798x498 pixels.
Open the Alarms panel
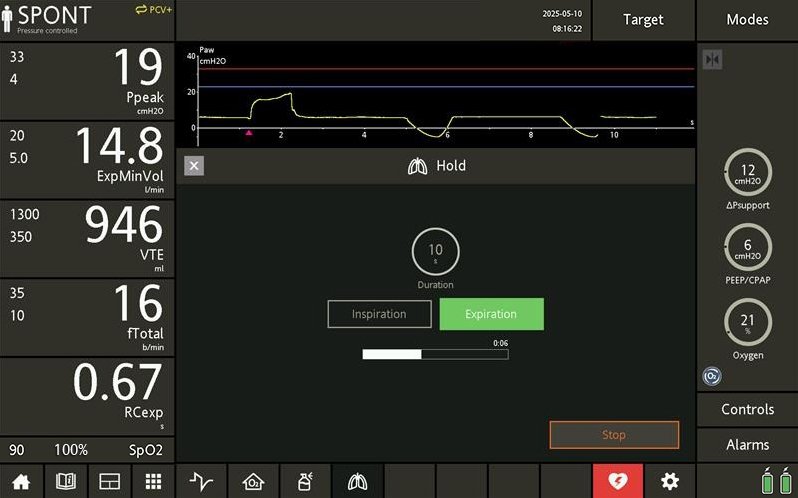747,445
